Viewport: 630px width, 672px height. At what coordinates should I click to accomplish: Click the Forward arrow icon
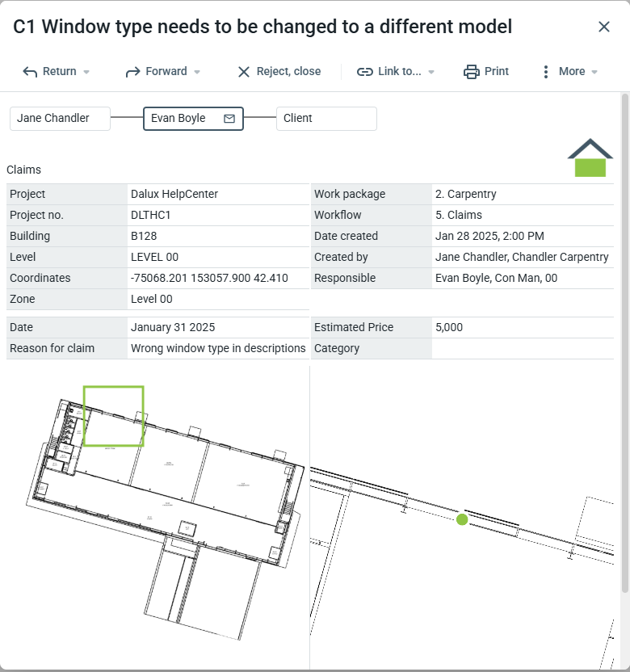pos(133,72)
